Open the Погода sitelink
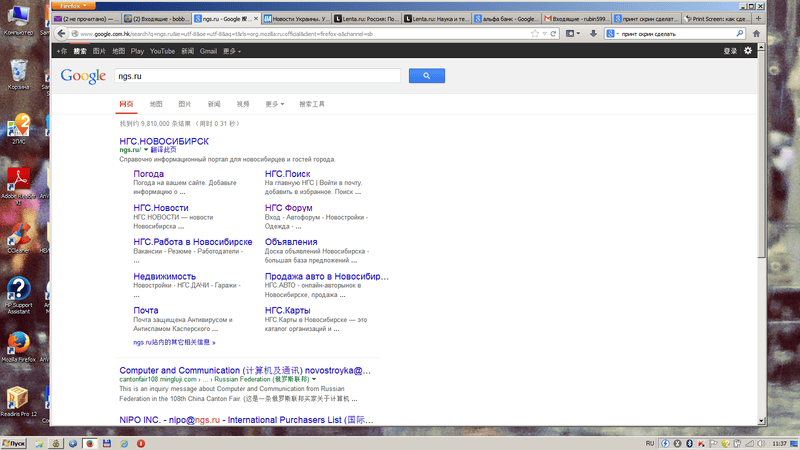Viewport: 800px width, 450px height. click(x=148, y=174)
